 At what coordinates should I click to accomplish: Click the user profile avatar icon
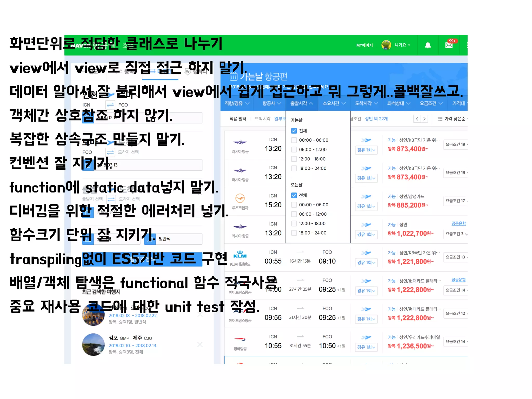[386, 45]
